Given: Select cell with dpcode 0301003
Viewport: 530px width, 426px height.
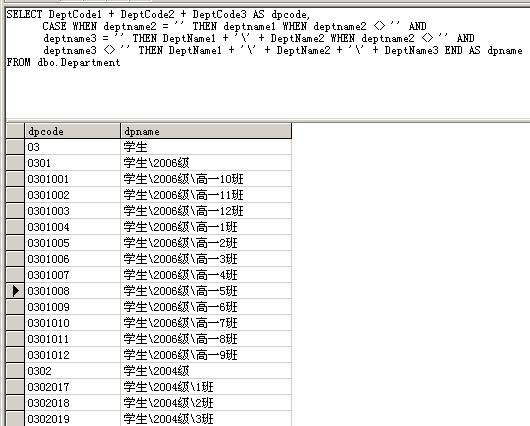Looking at the screenshot, I should pos(73,211).
